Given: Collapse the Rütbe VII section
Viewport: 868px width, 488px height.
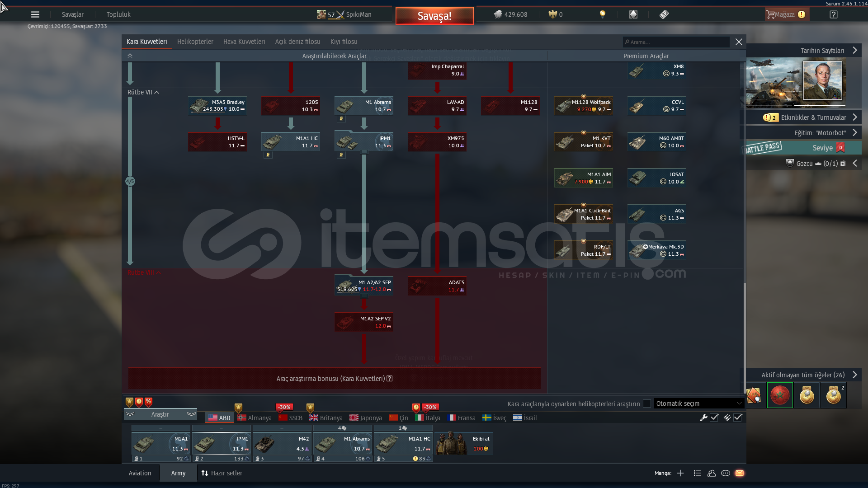Looking at the screenshot, I should 143,92.
